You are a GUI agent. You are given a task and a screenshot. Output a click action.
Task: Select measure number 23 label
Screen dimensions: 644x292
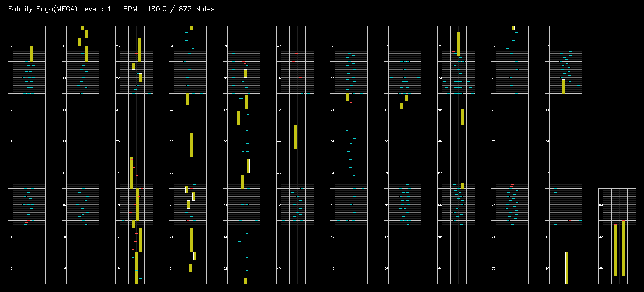[118, 46]
